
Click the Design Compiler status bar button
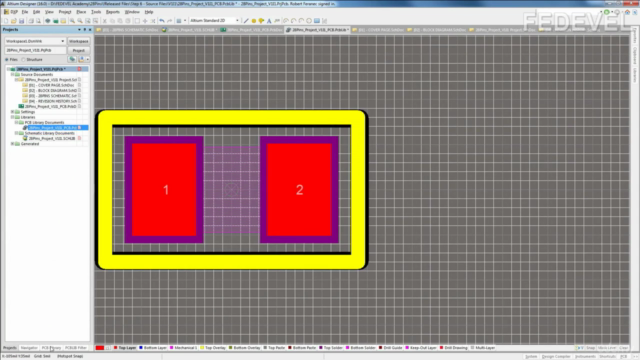pos(556,356)
